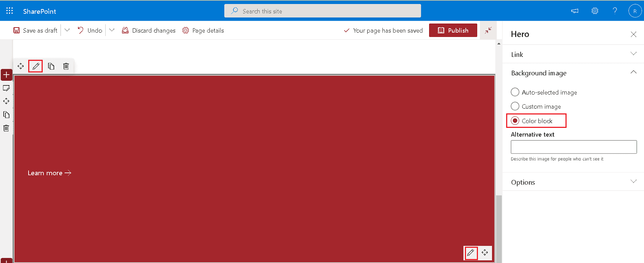The image size is (644, 263).
Task: Edit hero tile details with pencil icon
Action: pyautogui.click(x=471, y=252)
